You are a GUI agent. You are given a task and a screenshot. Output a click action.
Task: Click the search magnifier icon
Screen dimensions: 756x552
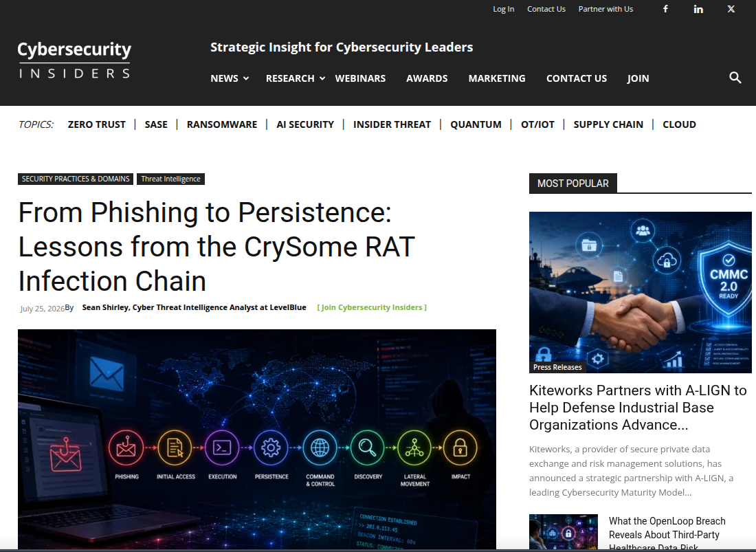click(735, 78)
